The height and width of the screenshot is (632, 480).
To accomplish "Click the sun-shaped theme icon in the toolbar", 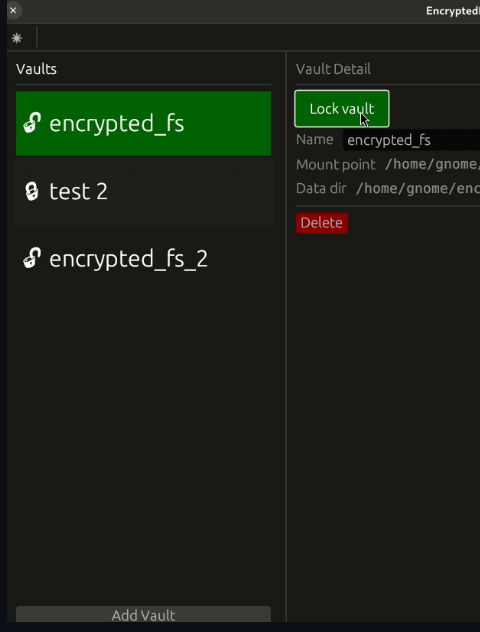I will point(17,38).
